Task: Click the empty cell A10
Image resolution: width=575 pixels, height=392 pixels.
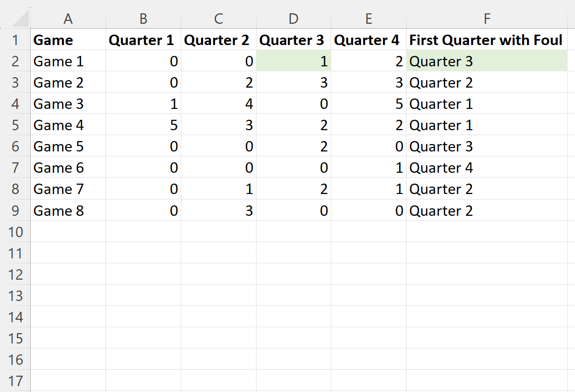Action: [x=68, y=232]
